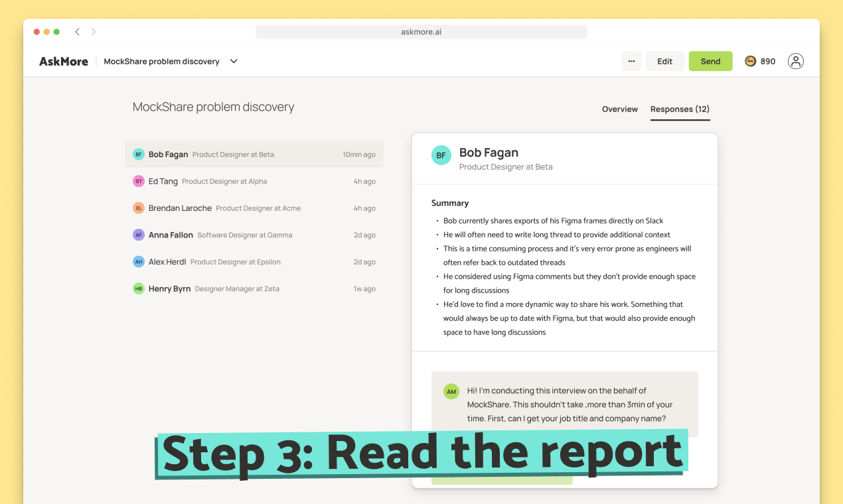The image size is (843, 504).
Task: Click 'Designer Manager at Zeta' text
Action: [x=237, y=289]
